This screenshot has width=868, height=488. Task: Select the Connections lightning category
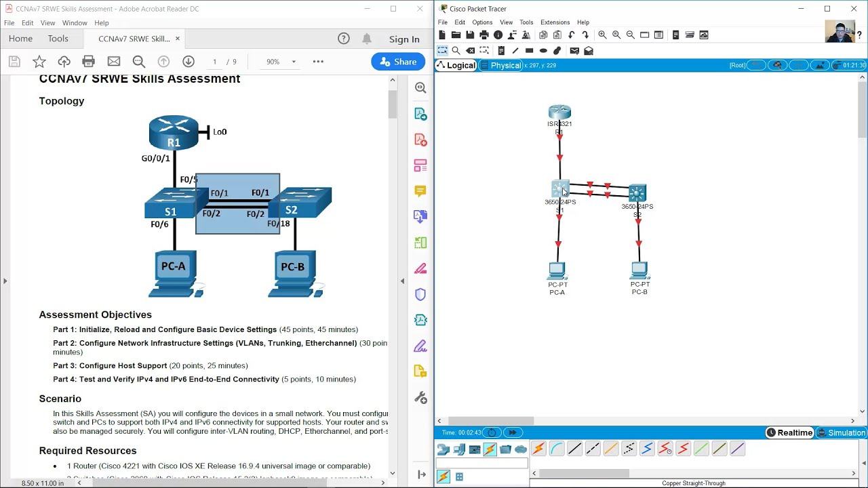click(x=490, y=449)
